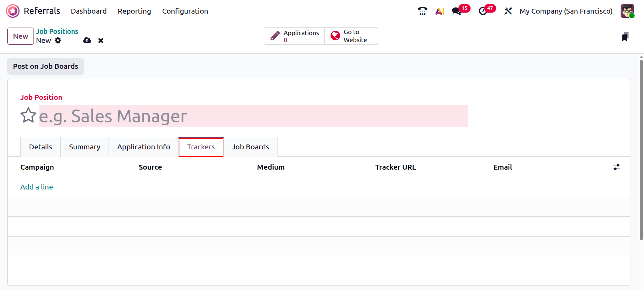
Task: Open the Referrals app home logo
Action: tap(13, 11)
